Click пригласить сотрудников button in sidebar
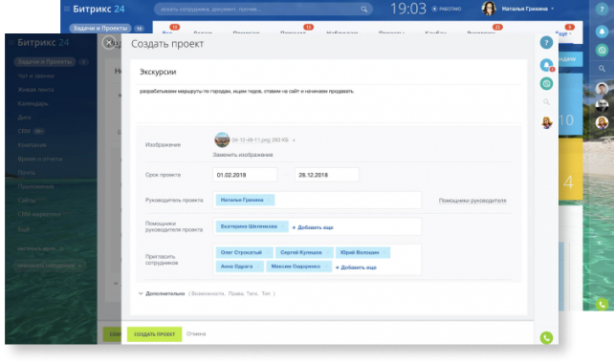 pos(50,266)
